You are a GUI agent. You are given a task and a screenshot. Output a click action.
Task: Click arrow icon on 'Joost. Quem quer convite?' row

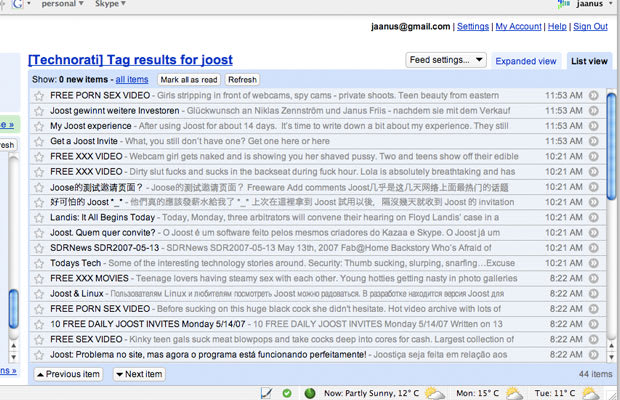click(x=594, y=233)
